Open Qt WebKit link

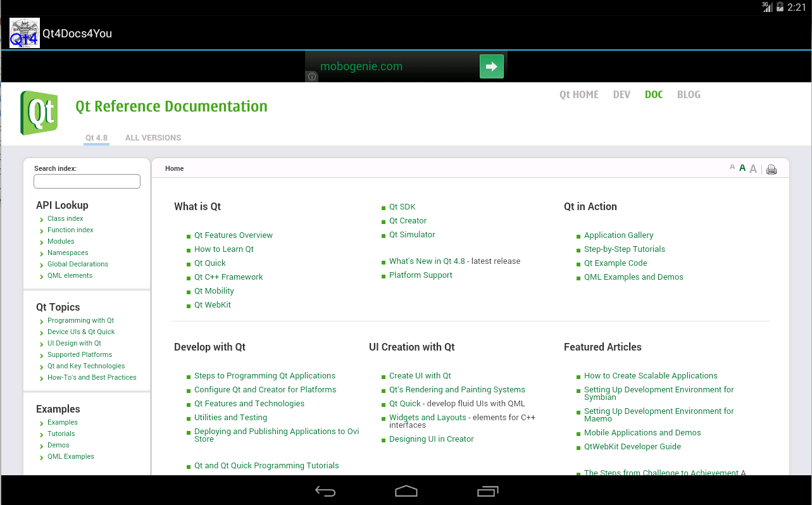click(x=213, y=304)
